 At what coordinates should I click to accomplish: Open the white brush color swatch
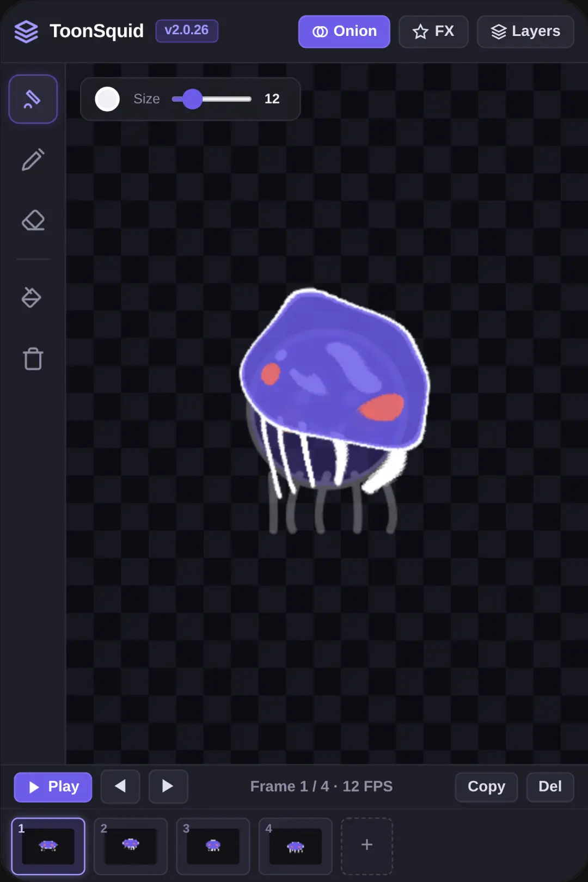pos(107,99)
